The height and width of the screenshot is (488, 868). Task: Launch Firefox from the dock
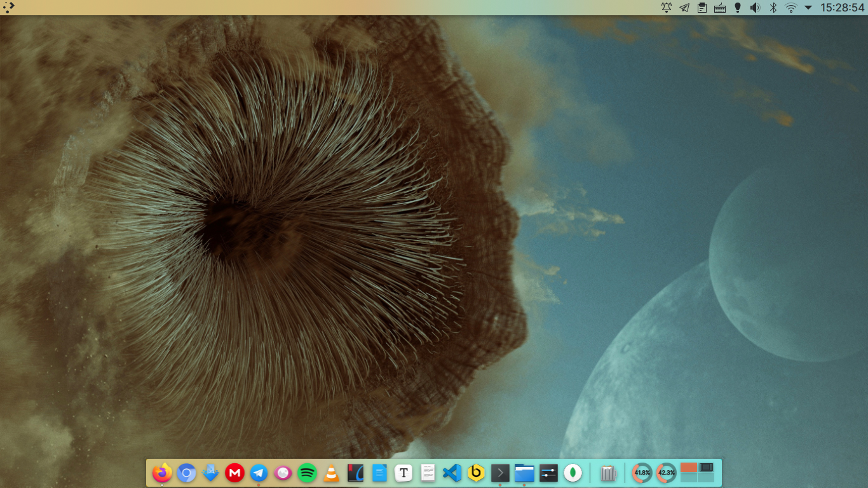tap(162, 473)
